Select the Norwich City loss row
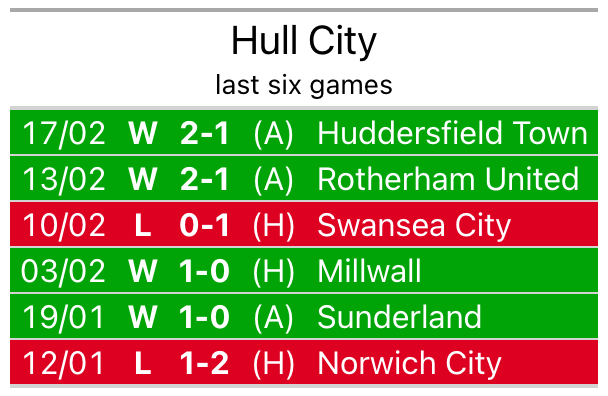Screen dimensions: 608x396 [x=304, y=362]
